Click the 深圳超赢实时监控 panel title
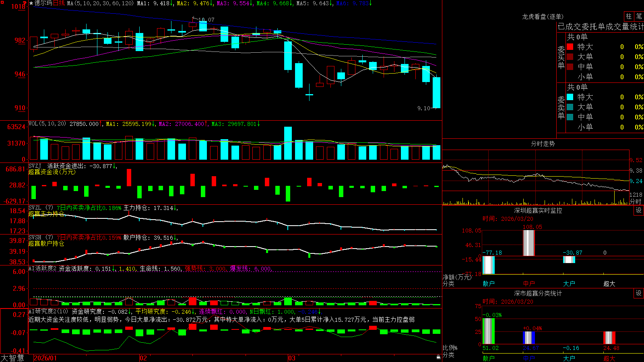The image size is (644, 362). [538, 210]
